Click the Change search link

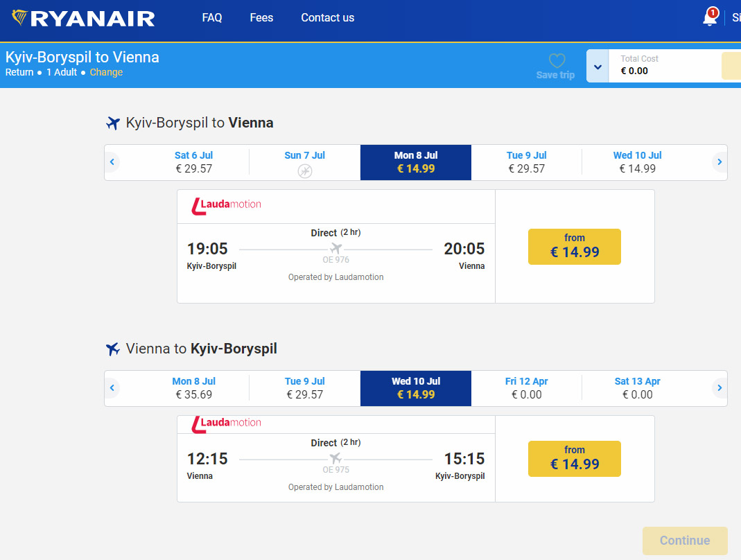[x=106, y=72]
